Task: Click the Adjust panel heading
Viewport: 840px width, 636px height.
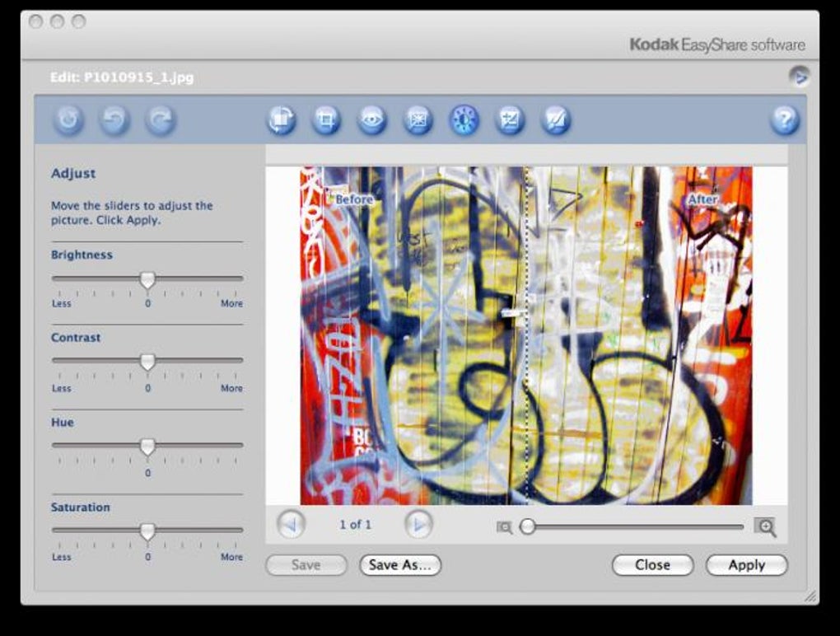Action: coord(73,174)
